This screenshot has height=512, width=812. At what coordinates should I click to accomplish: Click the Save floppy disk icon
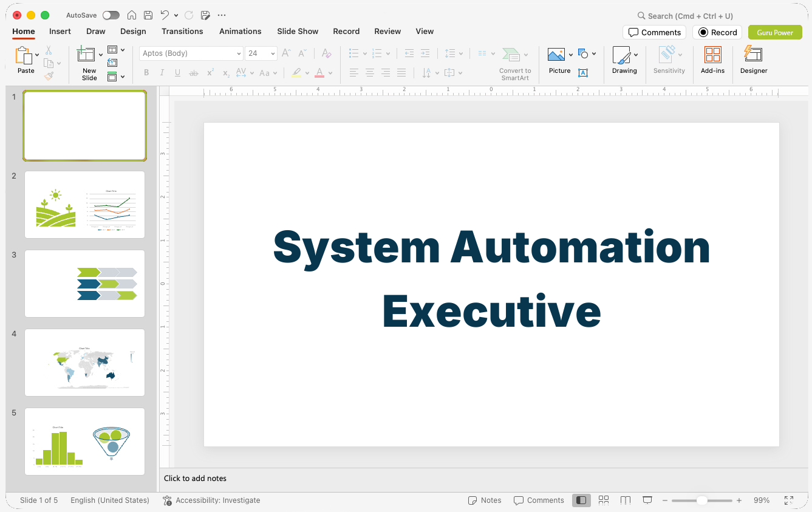pyautogui.click(x=148, y=15)
